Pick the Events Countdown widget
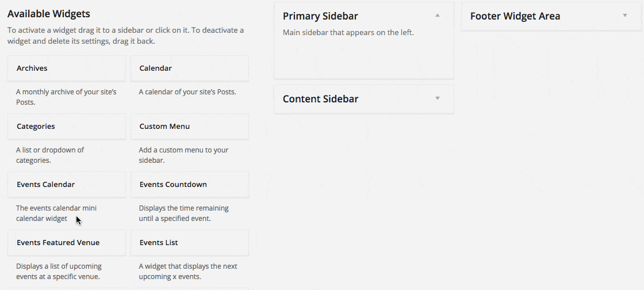Image resolution: width=644 pixels, height=290 pixels. 189,185
